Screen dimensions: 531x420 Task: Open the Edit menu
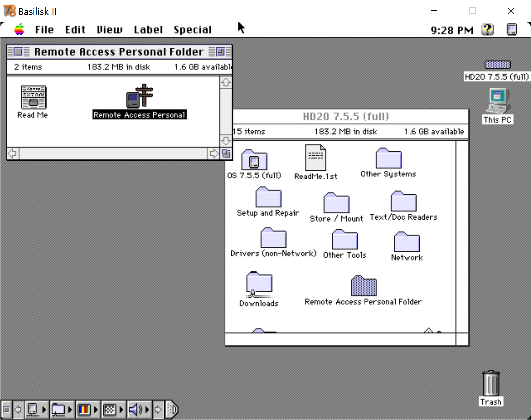(75, 30)
